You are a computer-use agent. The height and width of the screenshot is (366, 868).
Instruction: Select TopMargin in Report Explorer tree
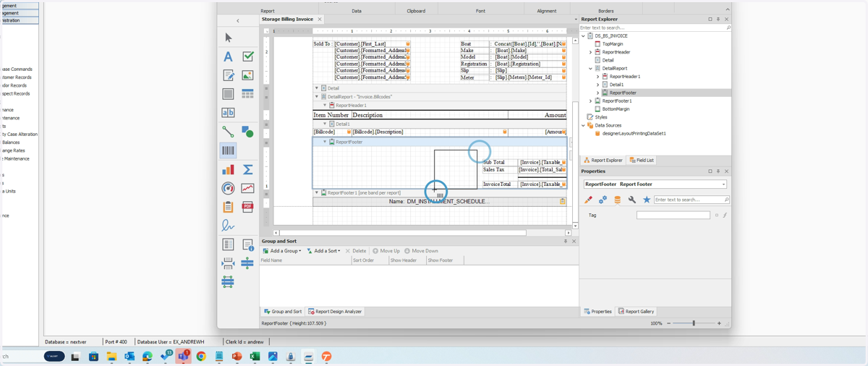pos(613,44)
